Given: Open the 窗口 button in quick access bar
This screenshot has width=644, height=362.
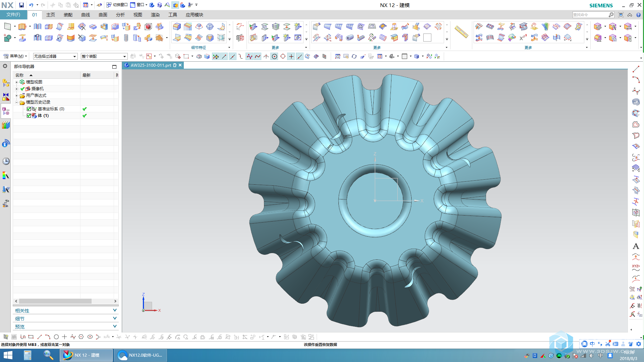Looking at the screenshot, I should pos(139,5).
